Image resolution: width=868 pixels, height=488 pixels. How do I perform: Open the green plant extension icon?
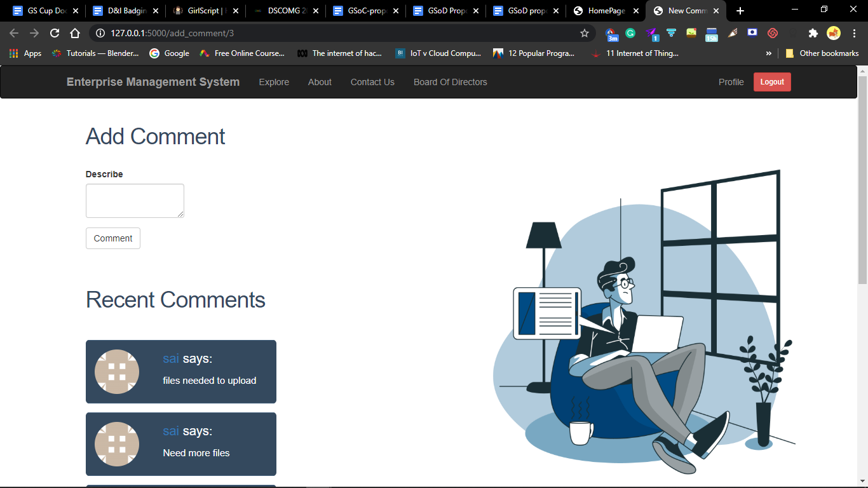click(691, 33)
